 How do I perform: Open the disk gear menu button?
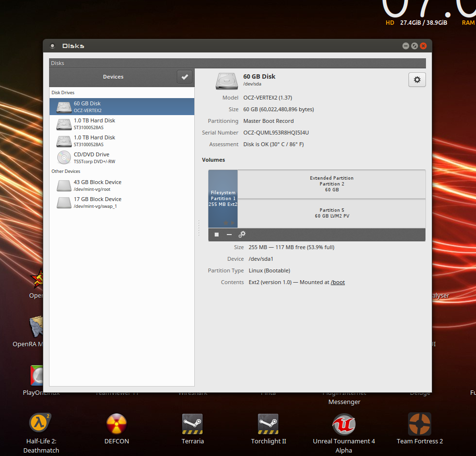pos(417,80)
